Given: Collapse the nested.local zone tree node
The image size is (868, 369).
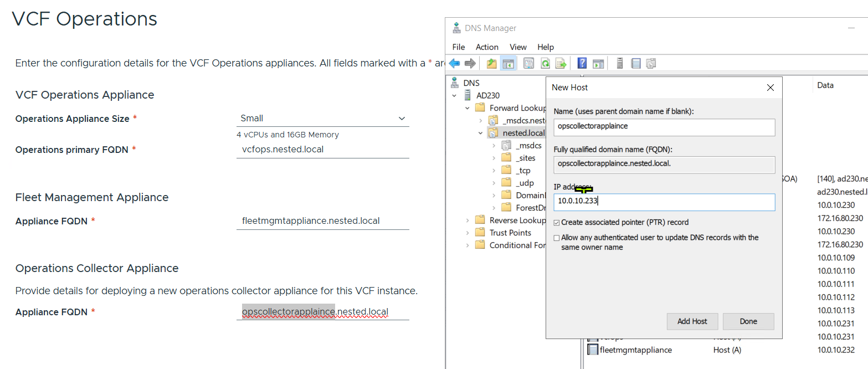Looking at the screenshot, I should pyautogui.click(x=480, y=133).
